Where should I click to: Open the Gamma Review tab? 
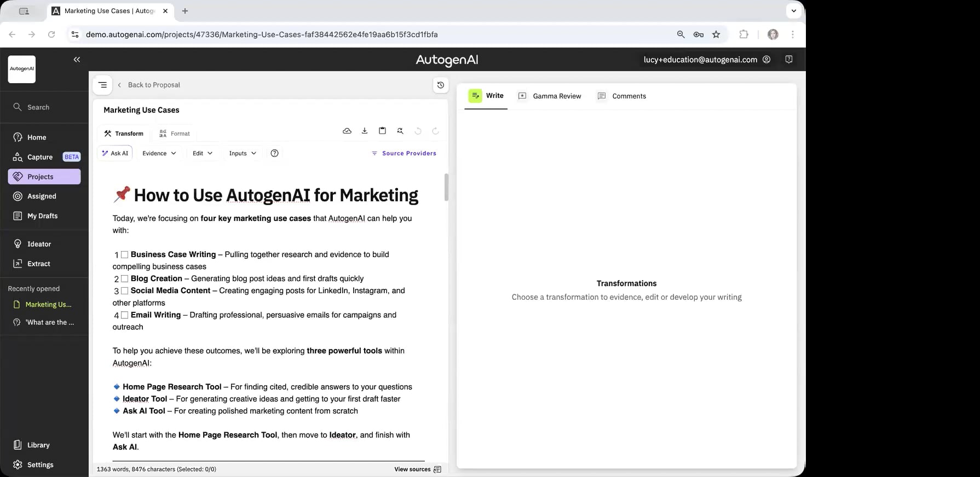[x=550, y=96]
